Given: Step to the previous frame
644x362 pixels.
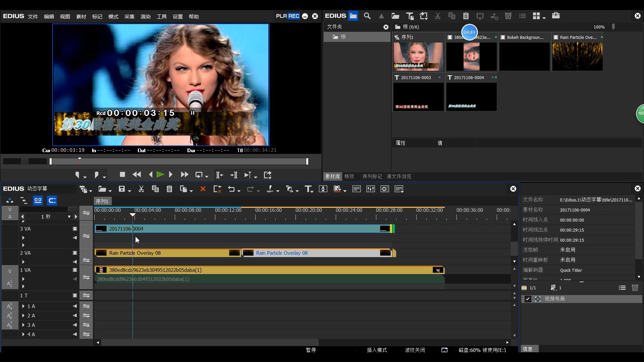Looking at the screenshot, I should coord(151,175).
